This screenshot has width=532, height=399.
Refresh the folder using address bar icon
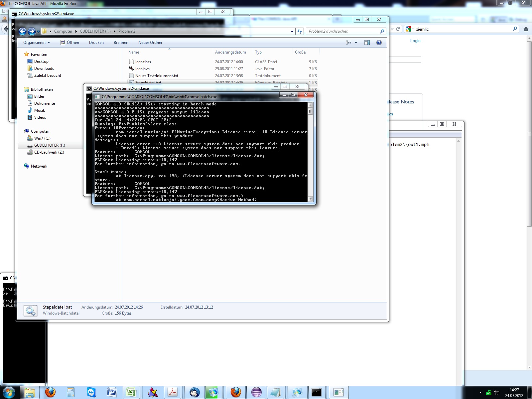click(300, 31)
